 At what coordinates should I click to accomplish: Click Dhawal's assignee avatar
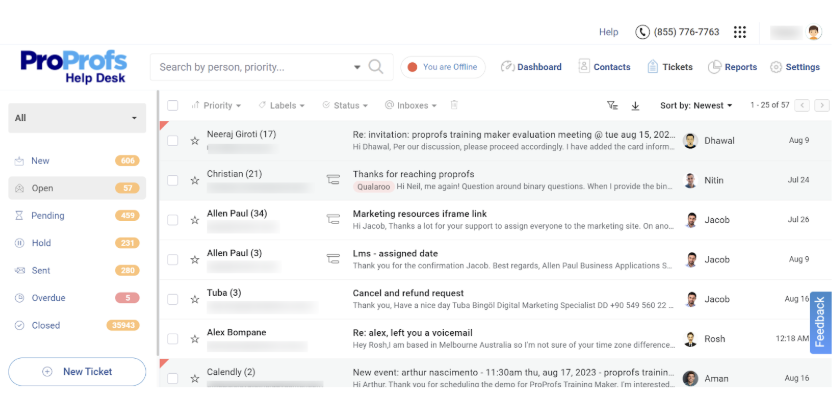(x=690, y=141)
